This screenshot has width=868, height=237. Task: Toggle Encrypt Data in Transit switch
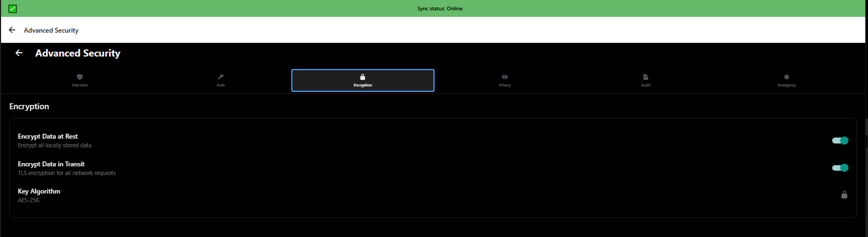pos(840,167)
